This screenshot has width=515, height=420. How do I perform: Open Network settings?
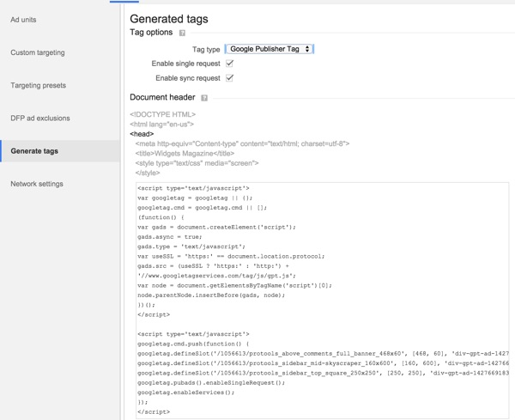[37, 184]
